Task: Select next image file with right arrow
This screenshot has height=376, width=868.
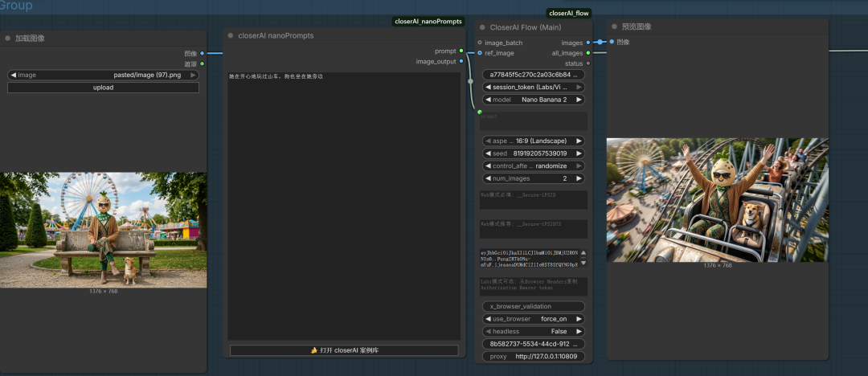Action: (193, 75)
